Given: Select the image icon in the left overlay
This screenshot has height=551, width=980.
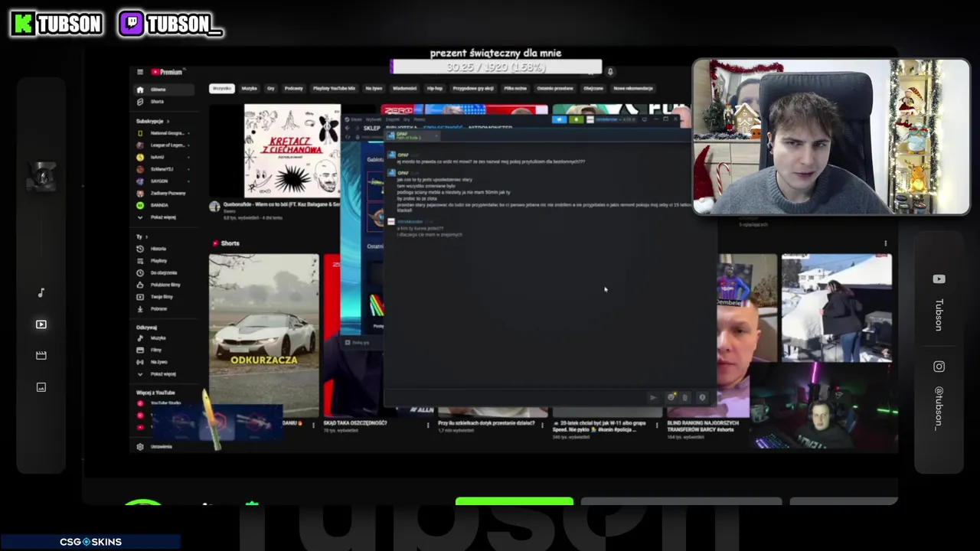Looking at the screenshot, I should pos(41,387).
